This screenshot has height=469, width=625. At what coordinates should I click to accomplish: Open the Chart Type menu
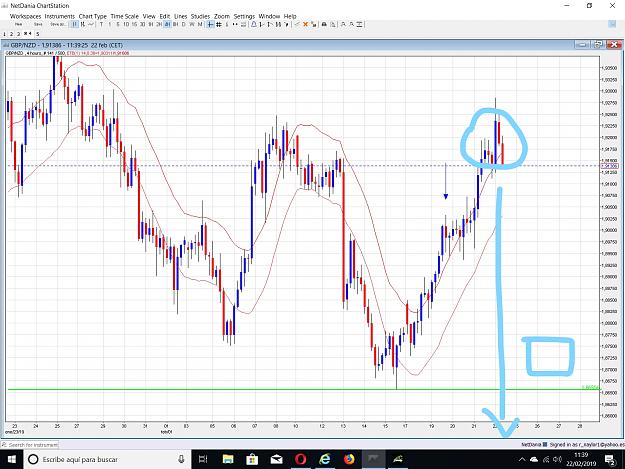pos(93,16)
